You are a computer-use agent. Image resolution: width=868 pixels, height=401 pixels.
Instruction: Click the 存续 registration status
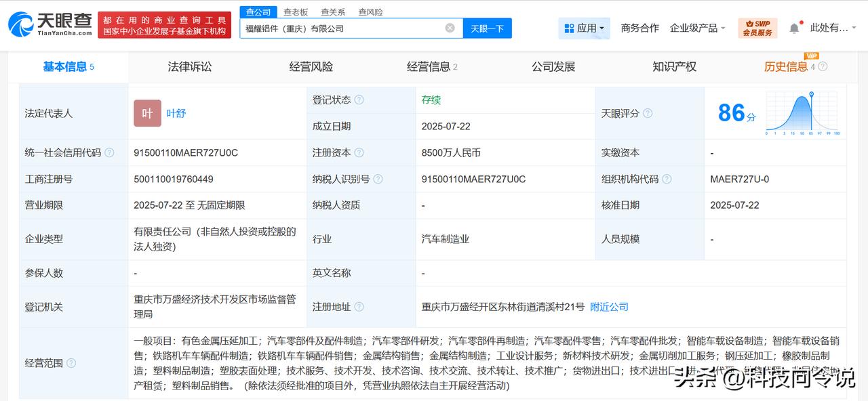click(431, 100)
